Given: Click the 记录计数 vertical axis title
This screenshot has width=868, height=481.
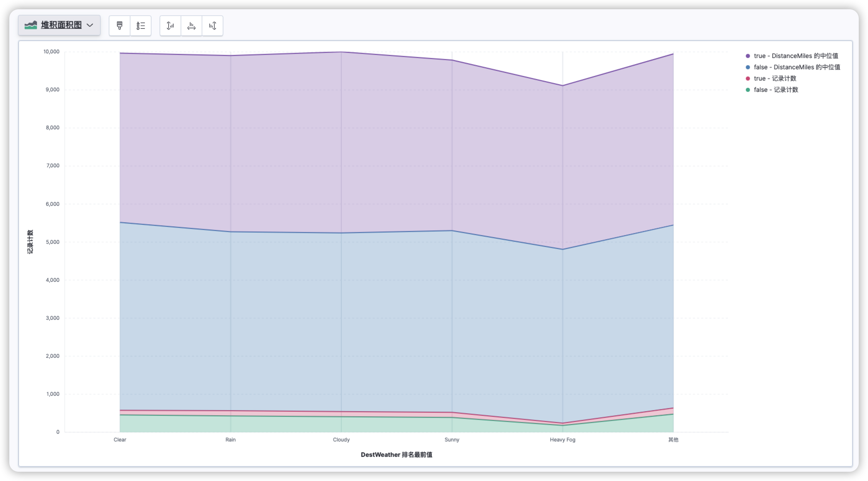Looking at the screenshot, I should click(30, 242).
